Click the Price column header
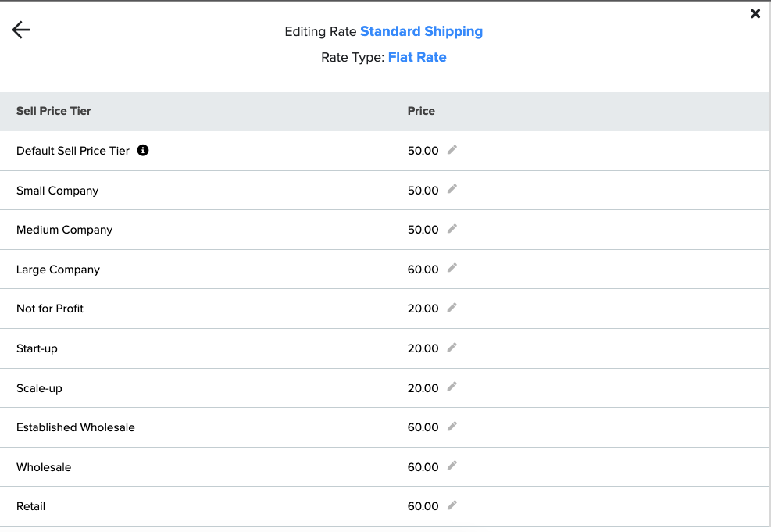771x532 pixels. 421,111
